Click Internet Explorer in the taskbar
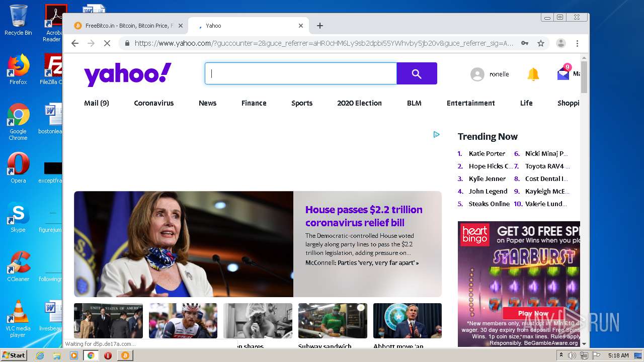 tap(40, 355)
